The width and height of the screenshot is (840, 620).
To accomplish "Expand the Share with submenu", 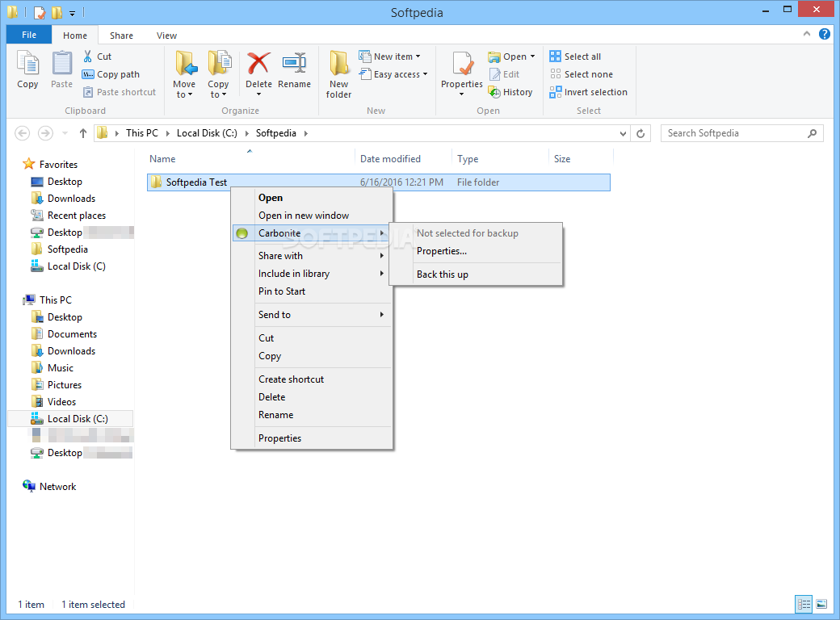I will coord(312,255).
